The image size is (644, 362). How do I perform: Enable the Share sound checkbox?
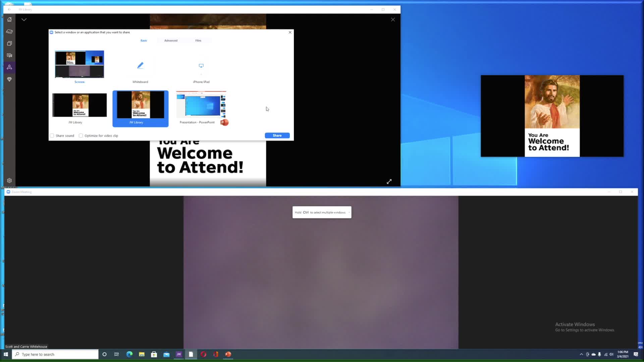(x=52, y=135)
